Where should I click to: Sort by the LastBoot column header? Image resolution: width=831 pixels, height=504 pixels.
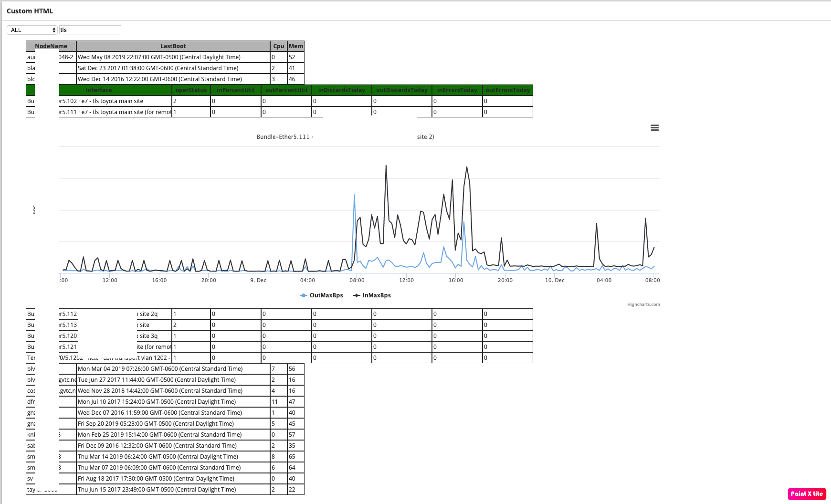pyautogui.click(x=173, y=46)
